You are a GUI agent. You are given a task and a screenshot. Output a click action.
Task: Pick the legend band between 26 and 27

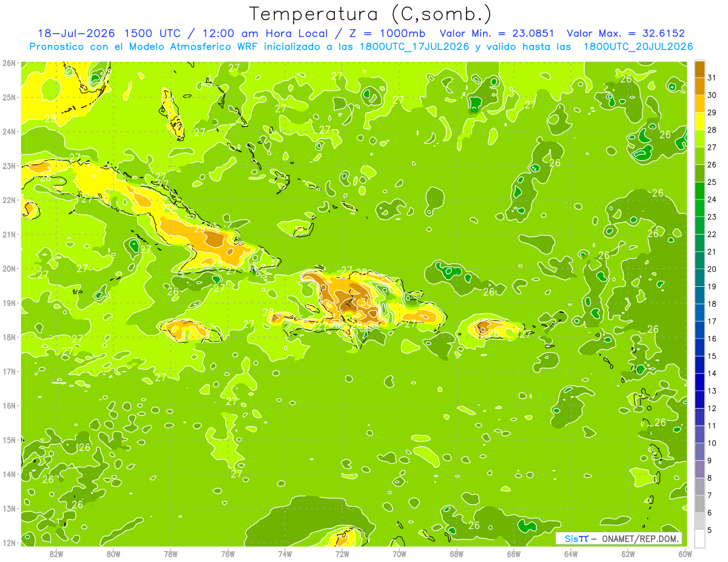(699, 156)
